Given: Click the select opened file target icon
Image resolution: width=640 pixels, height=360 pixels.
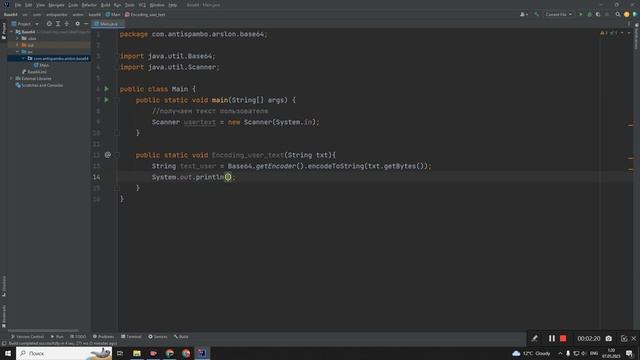Looking at the screenshot, I should click(x=49, y=24).
